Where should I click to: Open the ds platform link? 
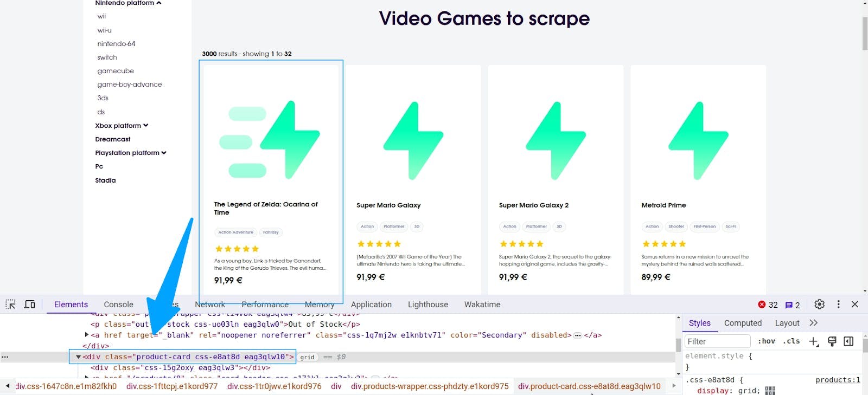click(101, 112)
